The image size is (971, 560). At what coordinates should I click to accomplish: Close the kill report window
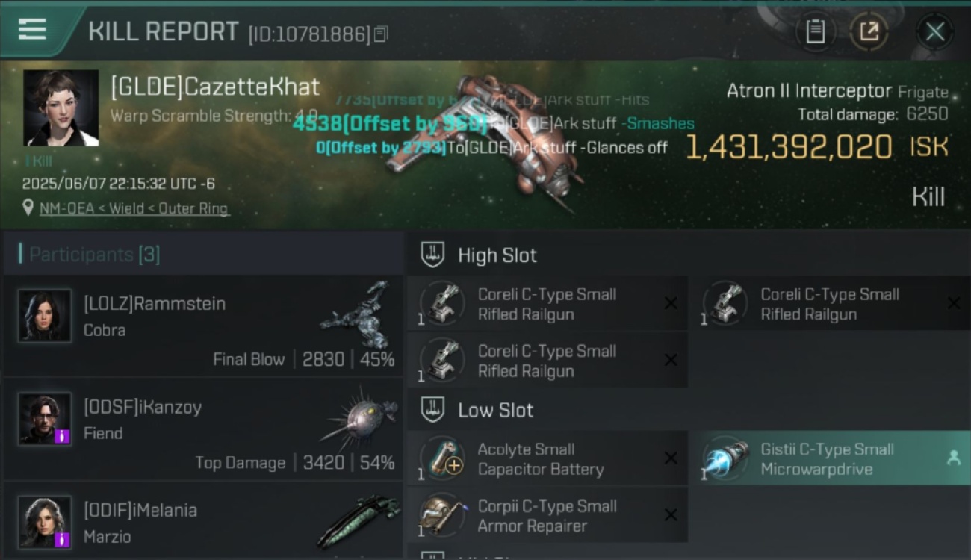click(x=934, y=31)
